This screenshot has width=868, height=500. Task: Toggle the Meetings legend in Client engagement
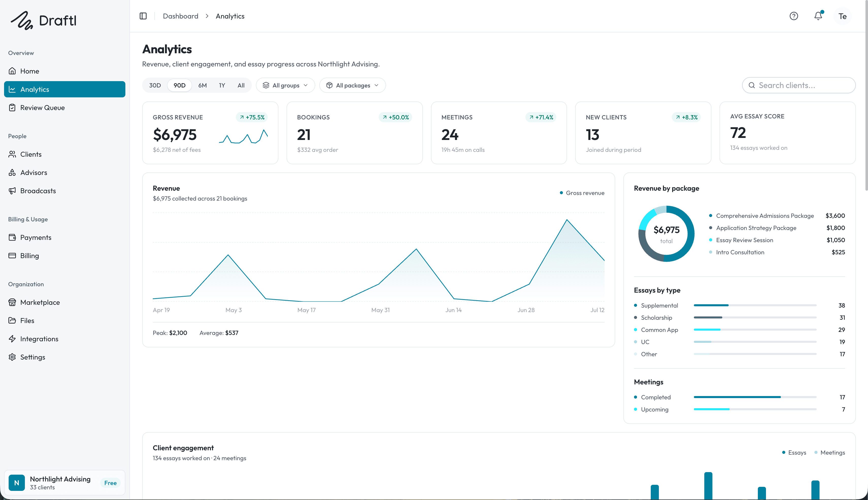tap(829, 453)
